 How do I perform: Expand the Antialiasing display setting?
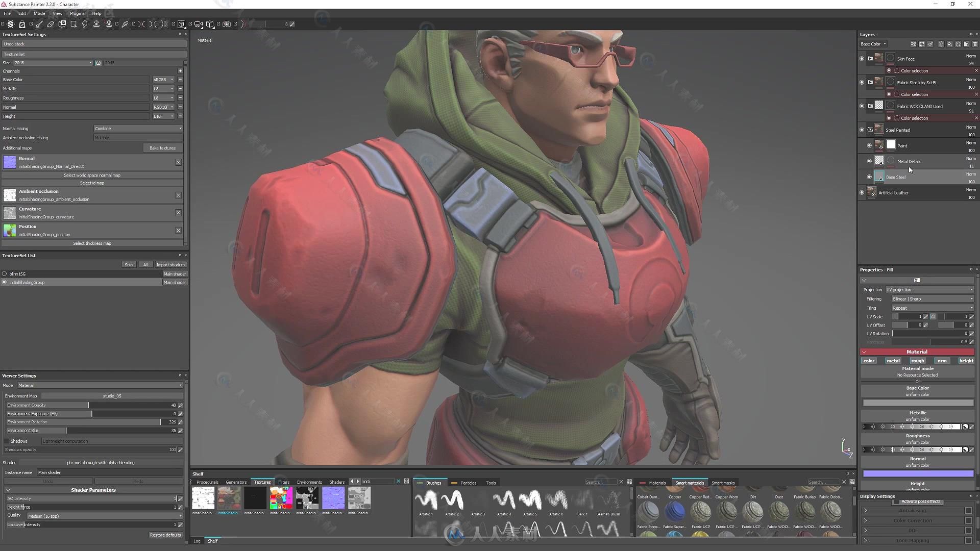point(865,511)
